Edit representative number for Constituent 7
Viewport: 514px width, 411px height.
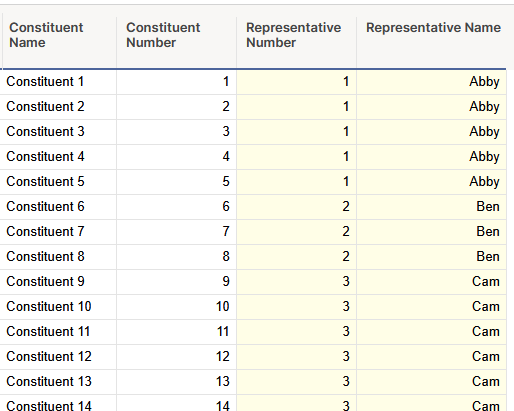[297, 232]
